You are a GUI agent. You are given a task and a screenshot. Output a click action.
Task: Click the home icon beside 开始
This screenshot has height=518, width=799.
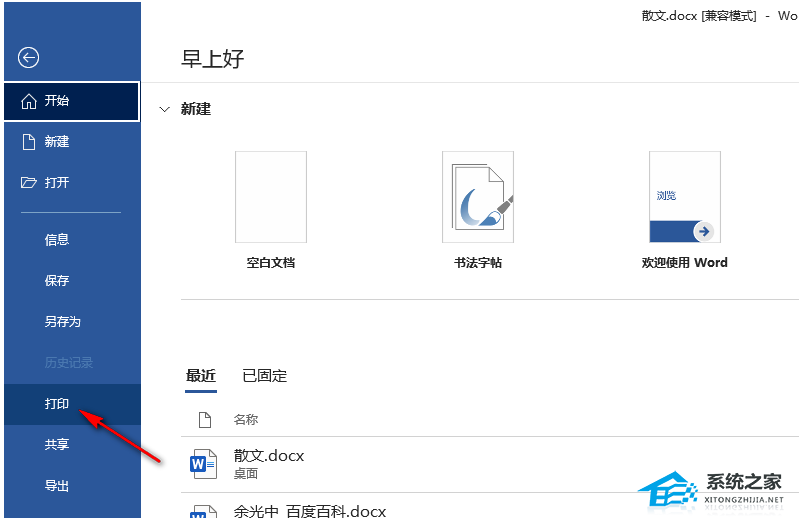[x=29, y=101]
